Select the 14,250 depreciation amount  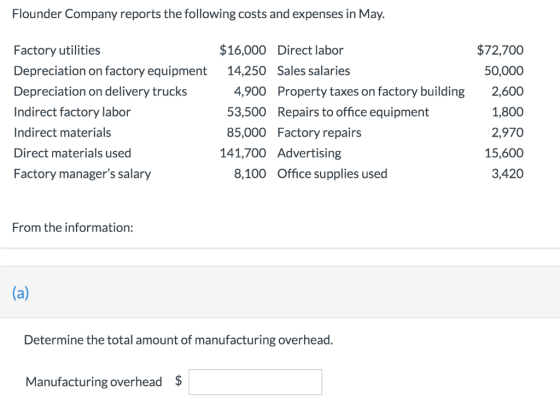(x=246, y=71)
